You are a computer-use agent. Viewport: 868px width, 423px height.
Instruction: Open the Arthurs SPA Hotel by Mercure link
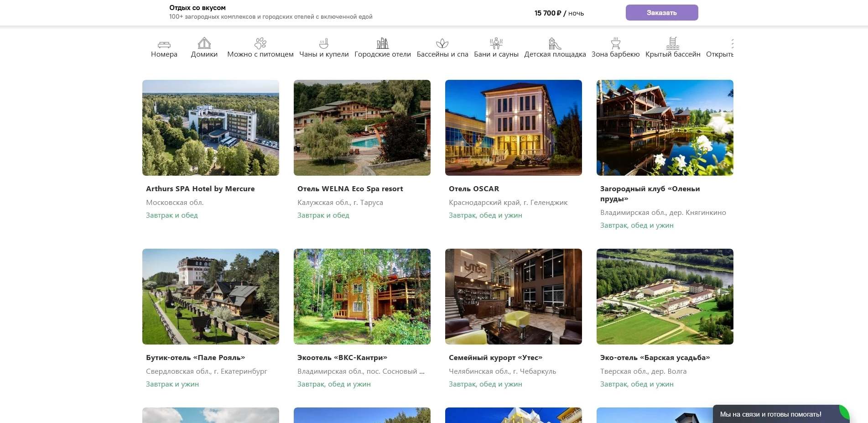[200, 189]
